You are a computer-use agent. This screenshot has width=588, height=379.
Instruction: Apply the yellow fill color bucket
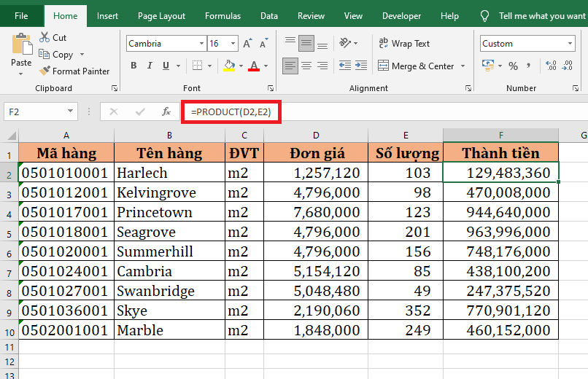tap(229, 66)
